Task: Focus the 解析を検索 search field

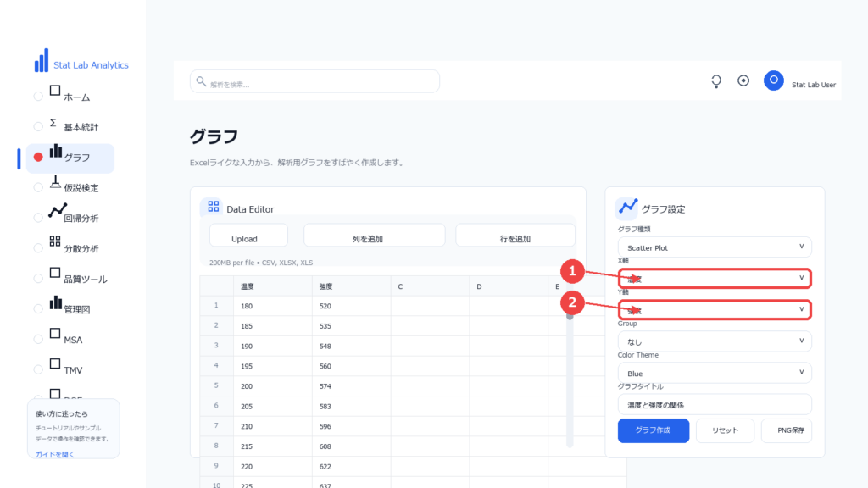Action: pos(314,81)
